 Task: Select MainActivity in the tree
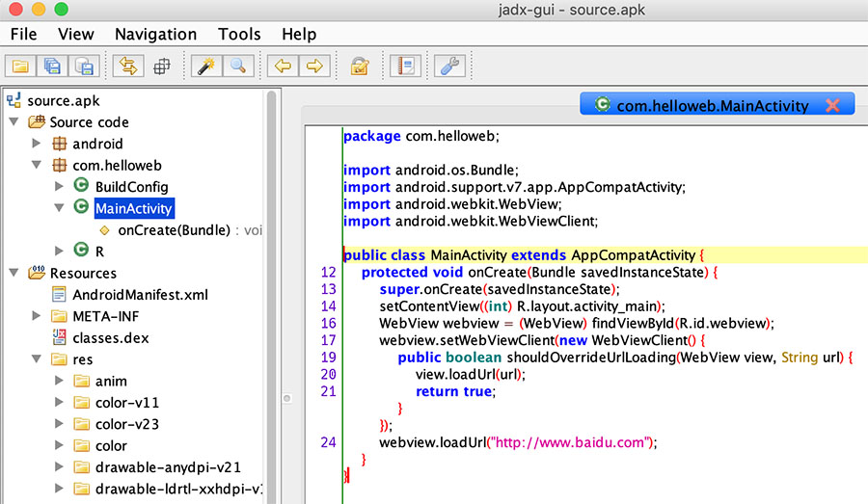[134, 208]
